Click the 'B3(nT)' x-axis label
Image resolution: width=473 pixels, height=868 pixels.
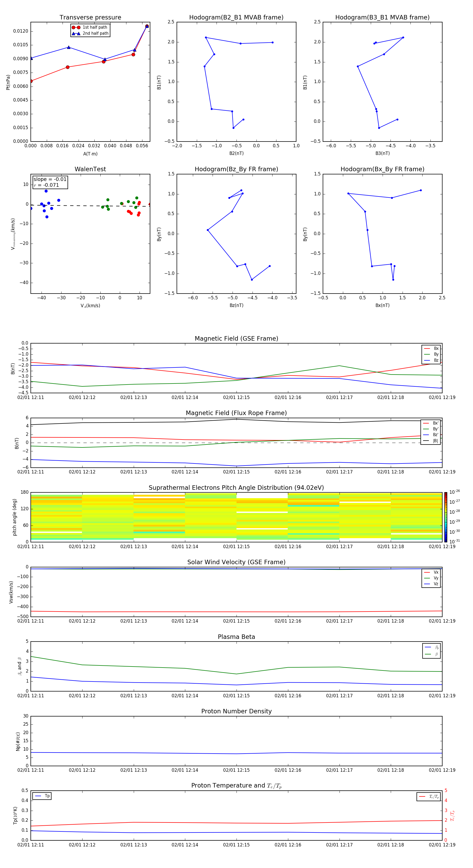coord(382,153)
